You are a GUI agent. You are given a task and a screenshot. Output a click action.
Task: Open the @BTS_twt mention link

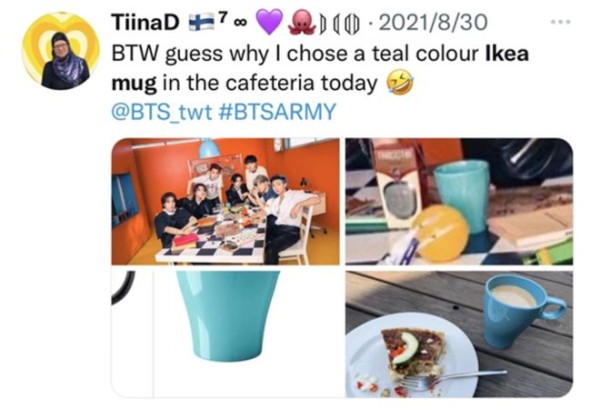click(161, 111)
